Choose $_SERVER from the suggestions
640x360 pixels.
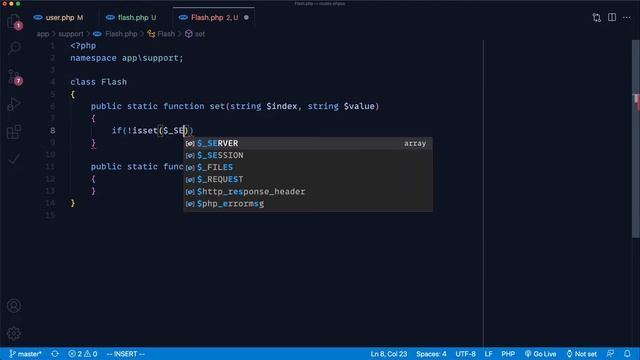pyautogui.click(x=308, y=143)
